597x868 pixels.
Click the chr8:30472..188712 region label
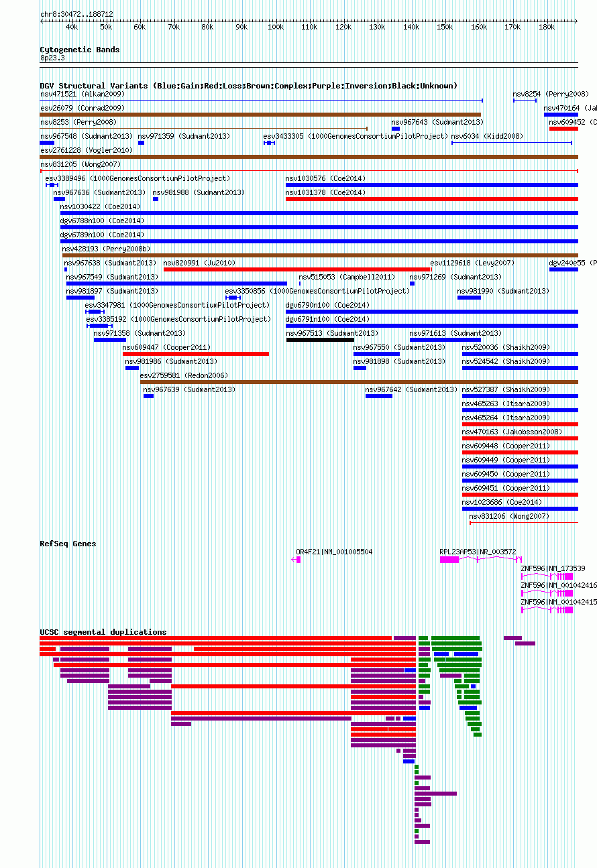click(x=76, y=14)
